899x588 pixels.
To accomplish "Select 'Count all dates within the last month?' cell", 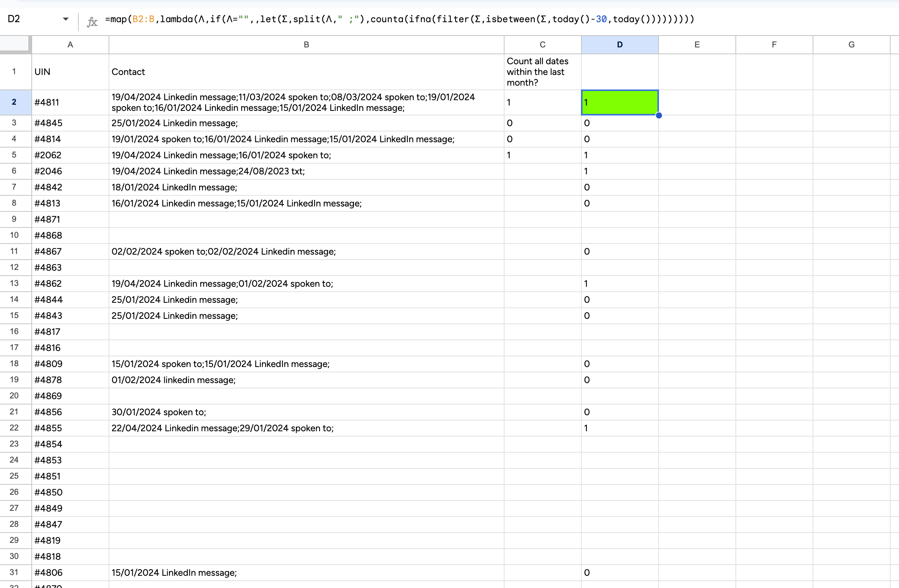I will tap(542, 72).
